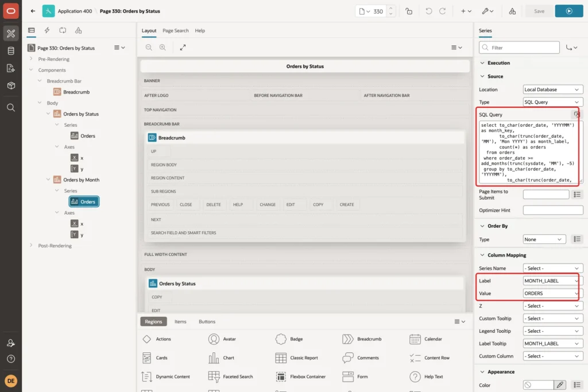Open the Utilities wrench menu
This screenshot has height=392, width=588.
click(x=488, y=11)
